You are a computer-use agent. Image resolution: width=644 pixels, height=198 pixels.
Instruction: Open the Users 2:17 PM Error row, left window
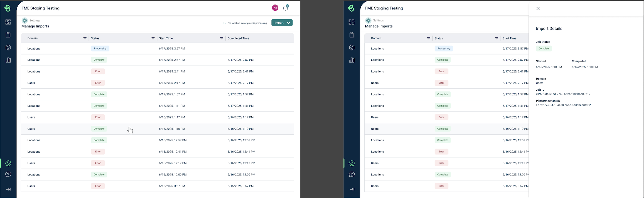coord(157,83)
